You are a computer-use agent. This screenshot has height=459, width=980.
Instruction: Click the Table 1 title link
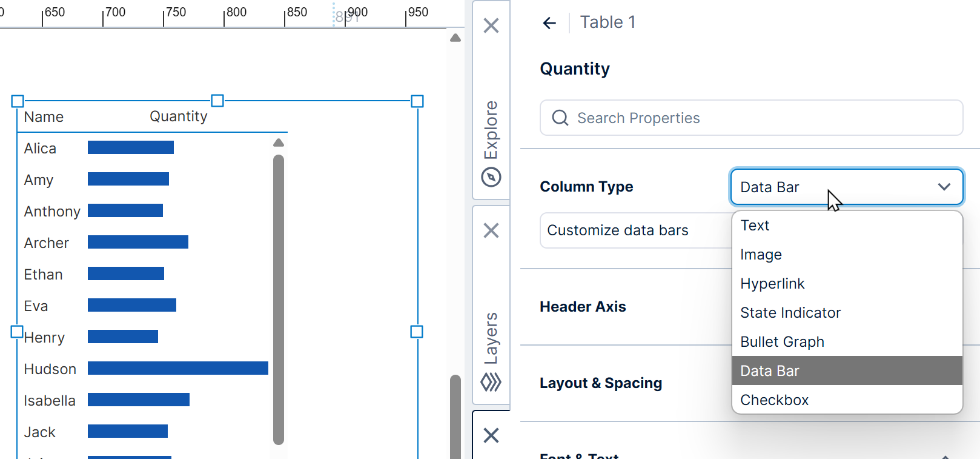[x=608, y=22]
